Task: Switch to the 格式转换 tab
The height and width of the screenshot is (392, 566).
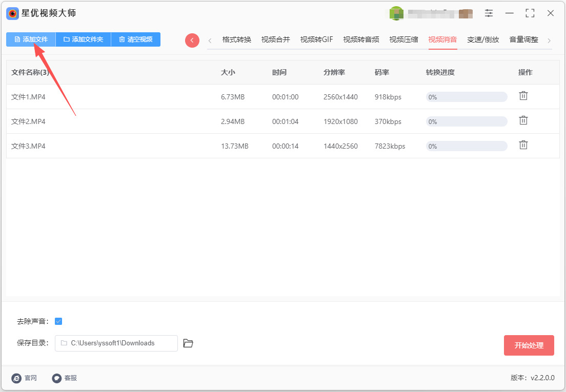Action: (237, 39)
